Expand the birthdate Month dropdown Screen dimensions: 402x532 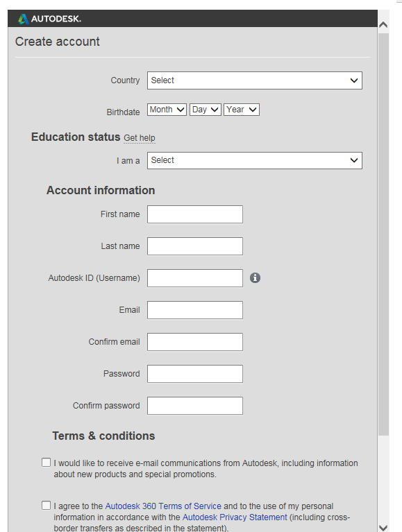(167, 110)
